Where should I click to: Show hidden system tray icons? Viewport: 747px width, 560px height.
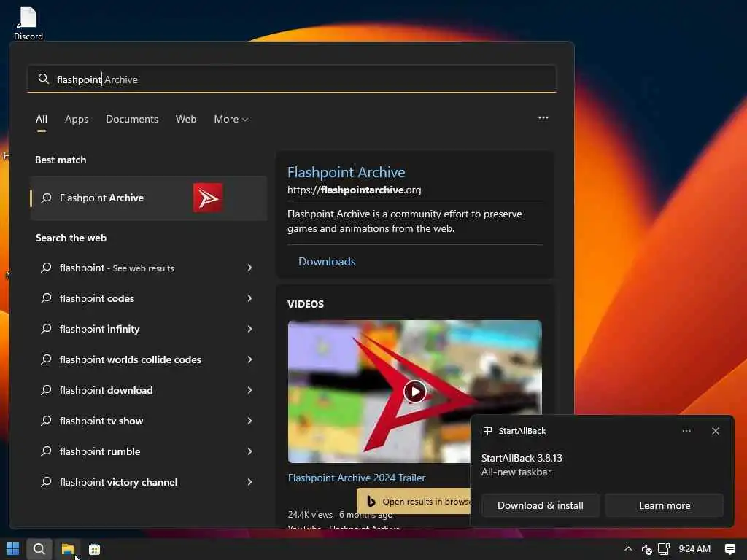(x=628, y=549)
